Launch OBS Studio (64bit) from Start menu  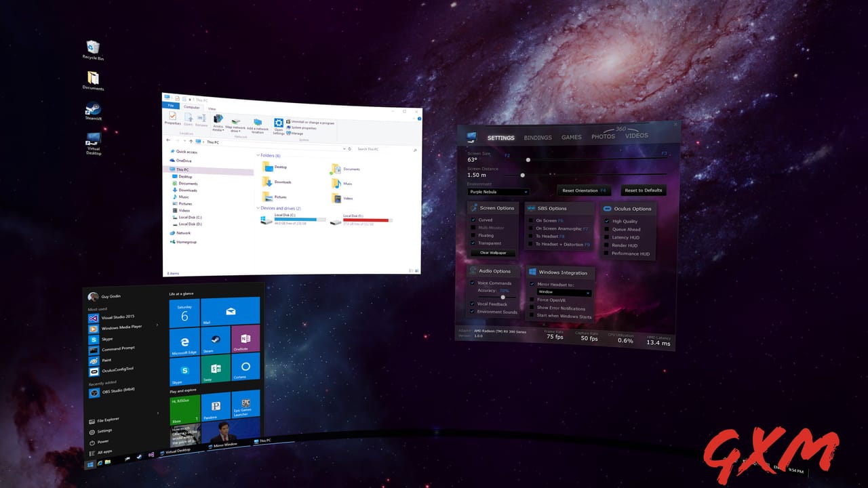[x=113, y=392]
